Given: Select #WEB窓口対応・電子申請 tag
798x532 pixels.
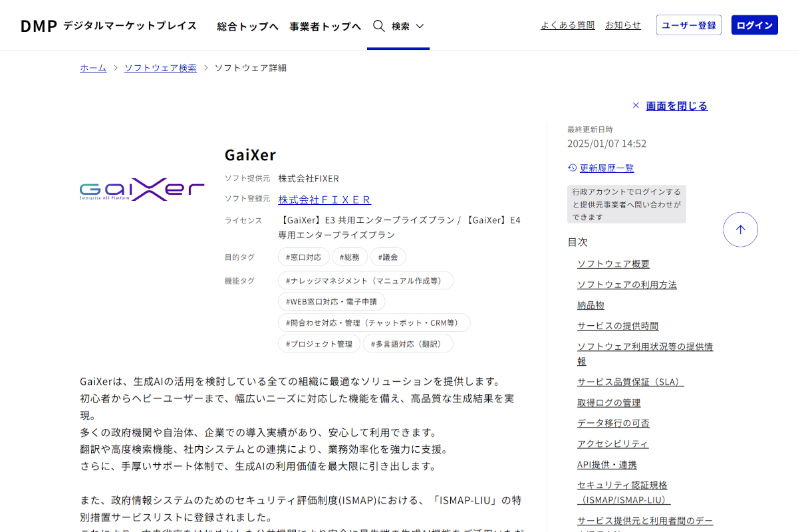Looking at the screenshot, I should click(331, 301).
